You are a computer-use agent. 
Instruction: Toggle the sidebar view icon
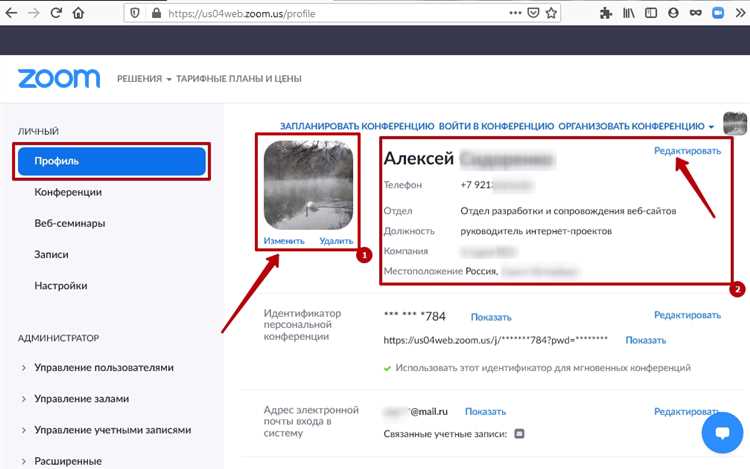coord(651,13)
